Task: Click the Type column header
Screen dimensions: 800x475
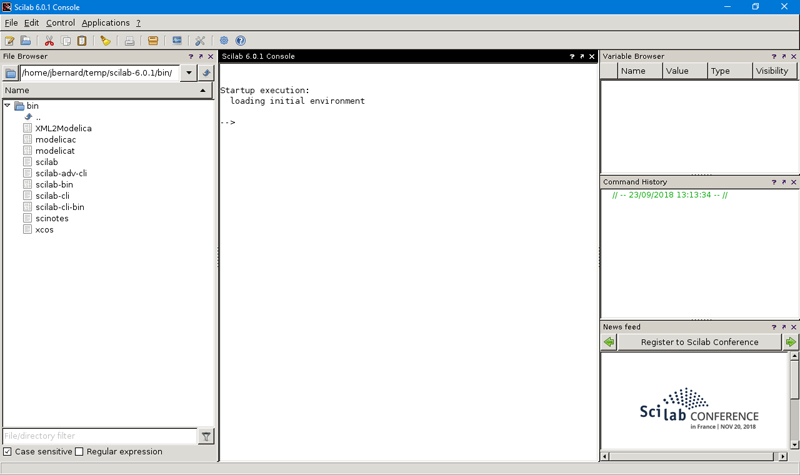Action: (730, 71)
